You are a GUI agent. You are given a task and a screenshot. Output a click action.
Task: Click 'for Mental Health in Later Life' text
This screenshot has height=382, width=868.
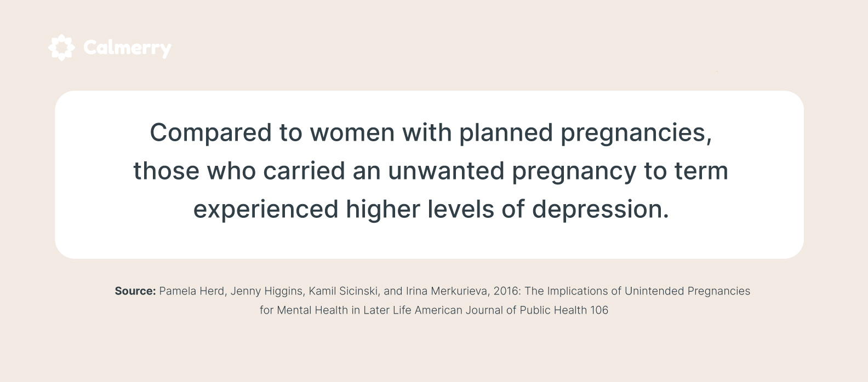click(x=335, y=310)
